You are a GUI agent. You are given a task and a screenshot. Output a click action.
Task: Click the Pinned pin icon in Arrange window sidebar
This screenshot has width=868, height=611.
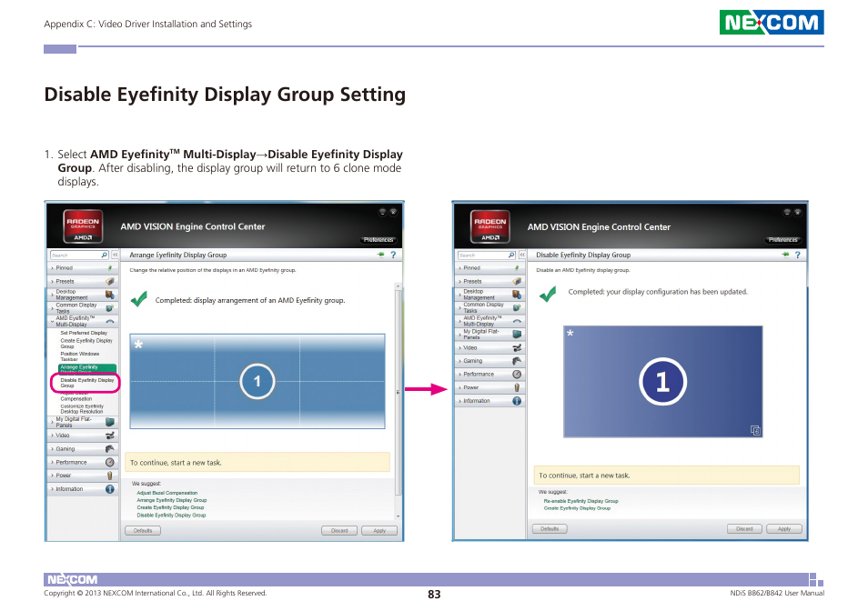pos(109,267)
